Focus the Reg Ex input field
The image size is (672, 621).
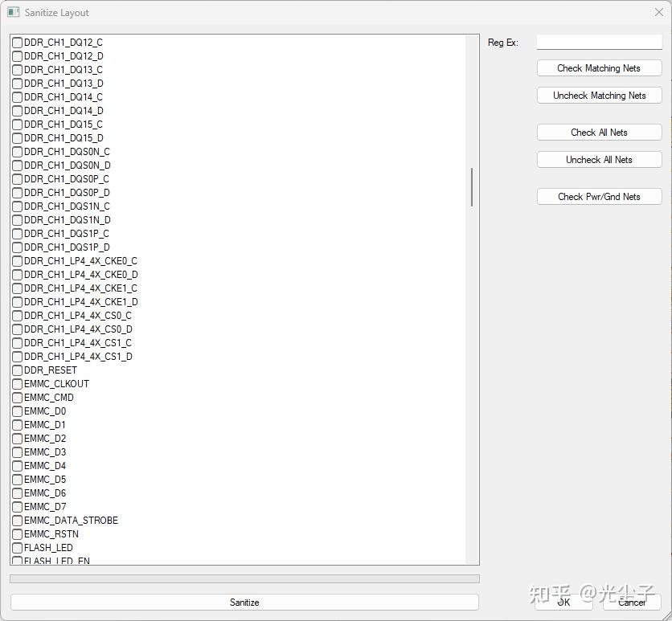click(x=599, y=42)
